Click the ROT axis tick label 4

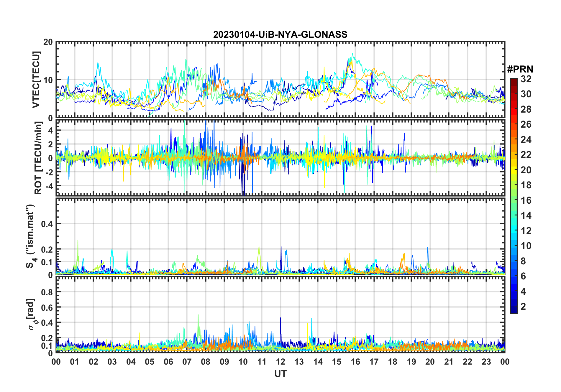click(50, 130)
